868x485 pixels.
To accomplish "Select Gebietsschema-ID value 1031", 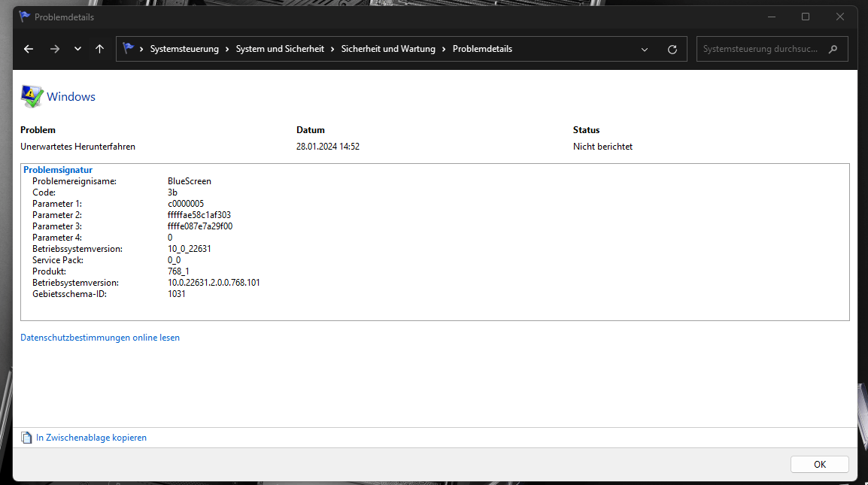I will pos(177,294).
